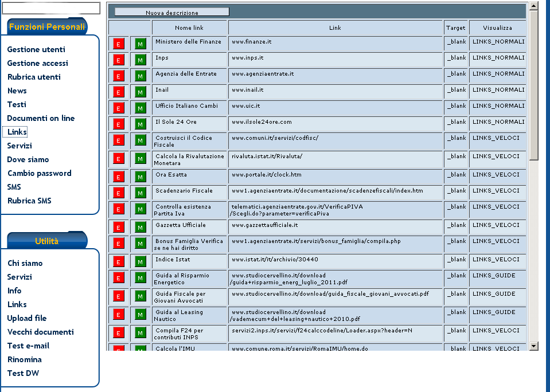
Task: Open Gestione utenti in Funzioni Personali
Action: [36, 49]
